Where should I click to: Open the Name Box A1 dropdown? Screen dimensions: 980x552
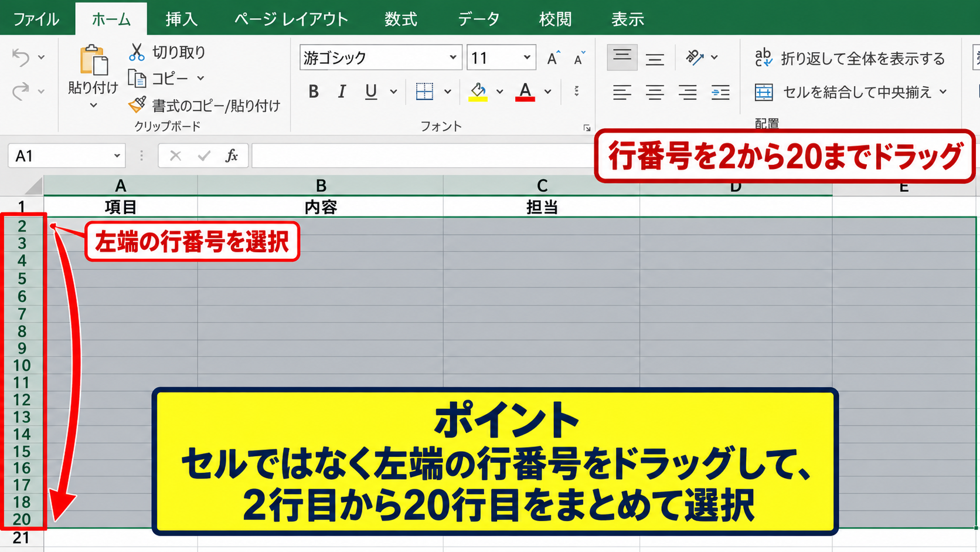[117, 156]
